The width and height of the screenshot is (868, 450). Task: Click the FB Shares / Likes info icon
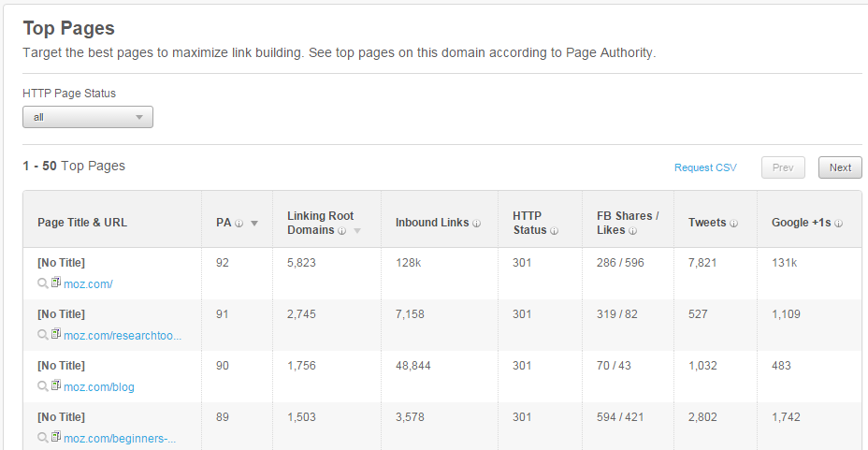[632, 231]
